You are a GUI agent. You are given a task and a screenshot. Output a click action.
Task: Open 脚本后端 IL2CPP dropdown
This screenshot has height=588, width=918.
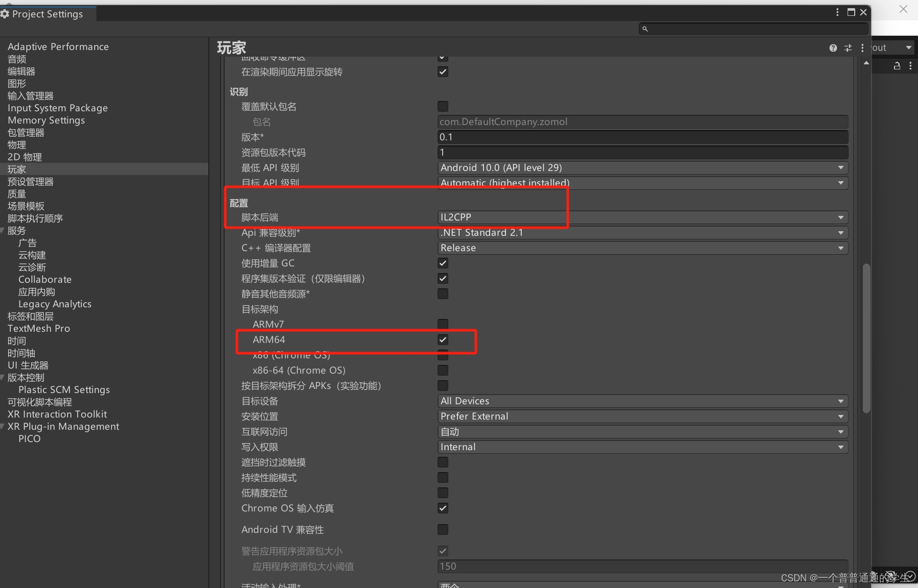pyautogui.click(x=643, y=217)
